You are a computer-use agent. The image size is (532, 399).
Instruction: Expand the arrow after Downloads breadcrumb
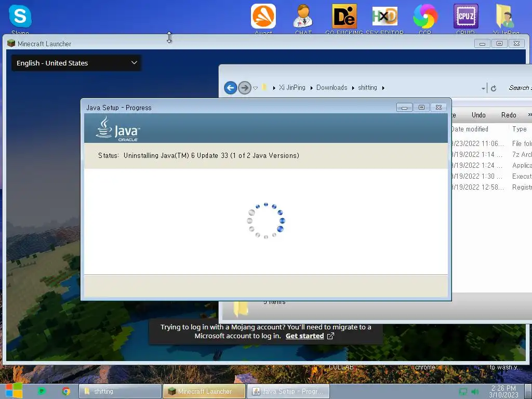point(353,88)
